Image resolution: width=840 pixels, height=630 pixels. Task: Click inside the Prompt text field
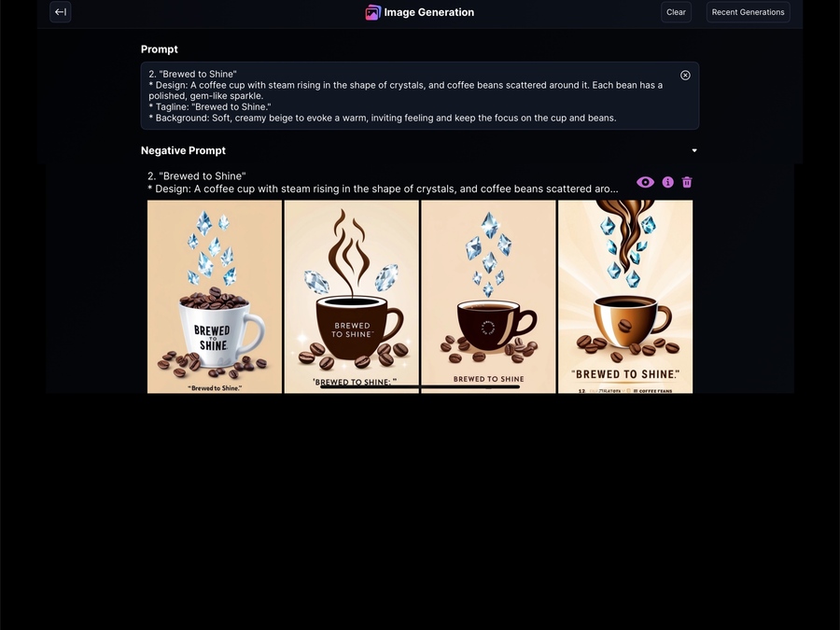[x=420, y=96]
